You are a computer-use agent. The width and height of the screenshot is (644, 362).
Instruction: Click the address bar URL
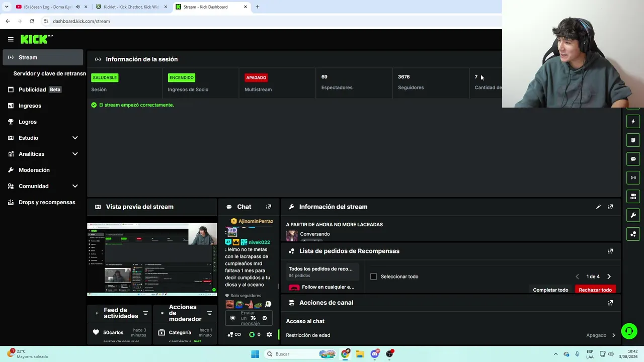click(x=81, y=21)
